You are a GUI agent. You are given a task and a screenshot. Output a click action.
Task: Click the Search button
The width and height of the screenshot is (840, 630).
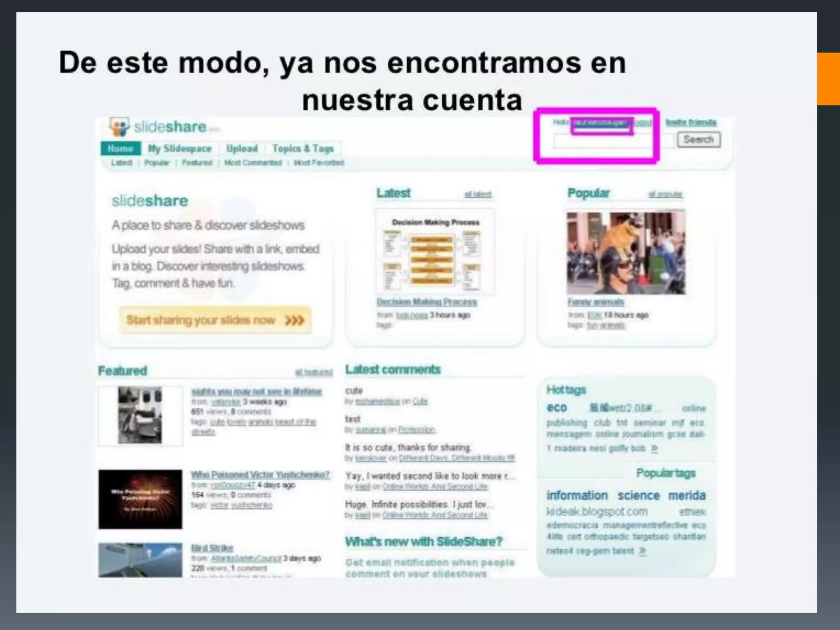698,139
